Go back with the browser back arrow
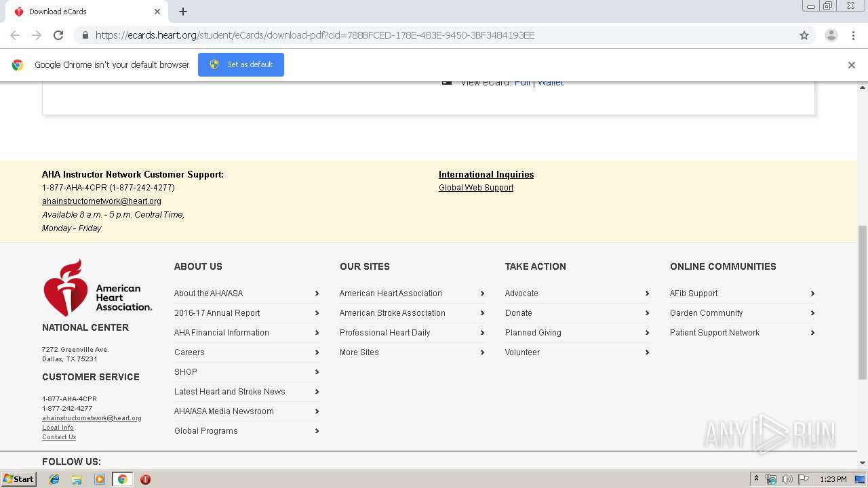 15,35
